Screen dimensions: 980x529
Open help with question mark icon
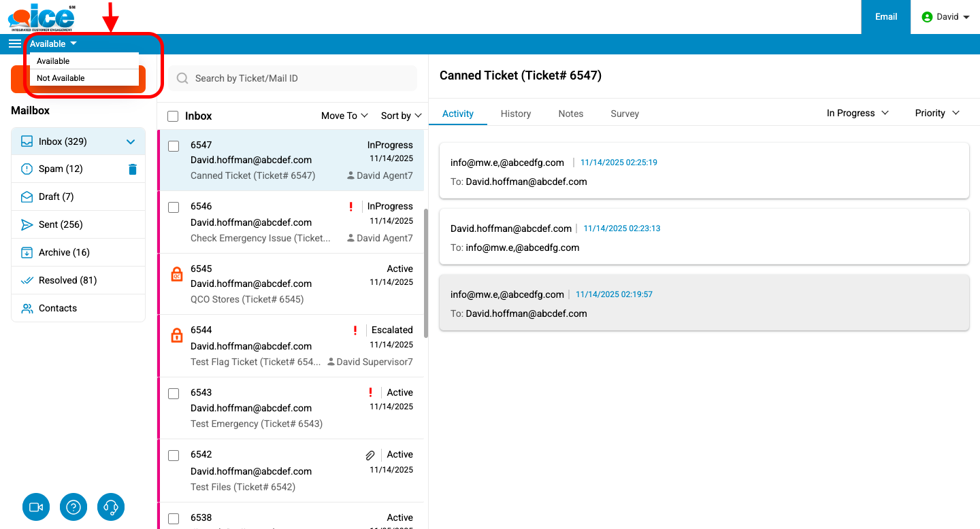point(73,507)
